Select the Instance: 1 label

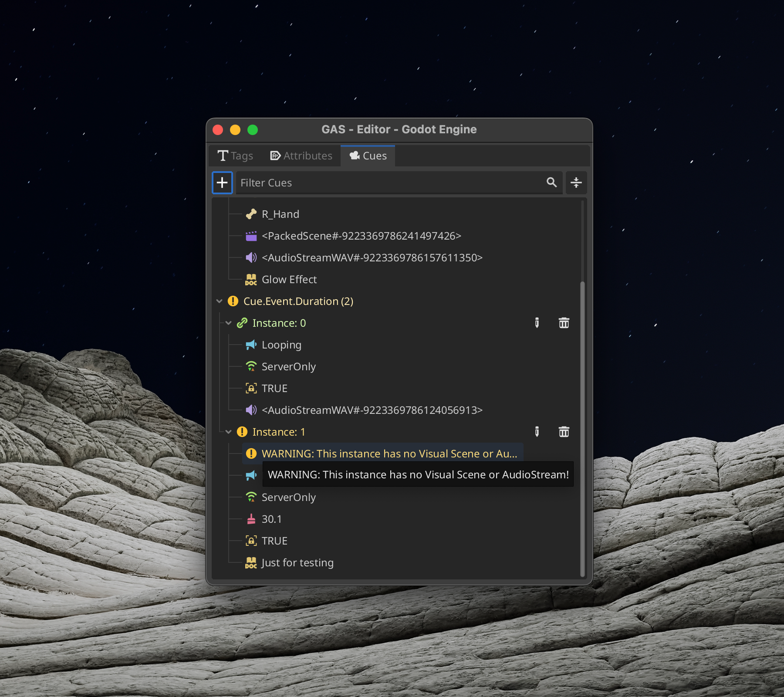pos(279,432)
